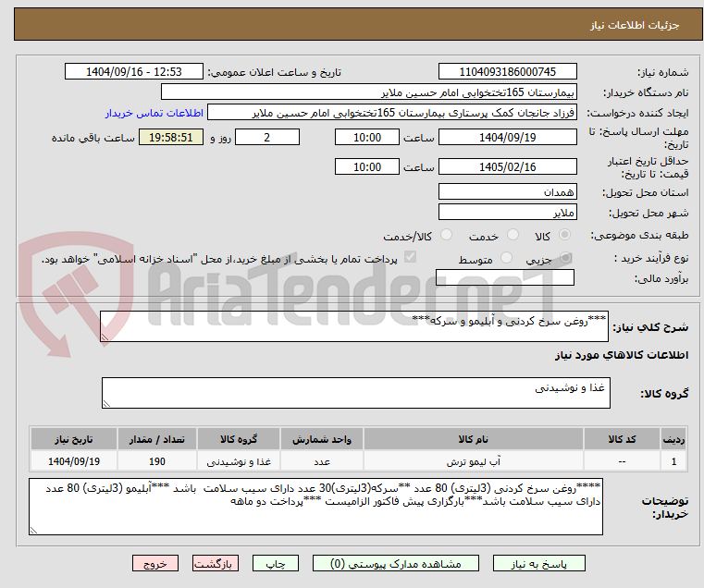
Task: Click the unit cell عدد
Action: 321,461
